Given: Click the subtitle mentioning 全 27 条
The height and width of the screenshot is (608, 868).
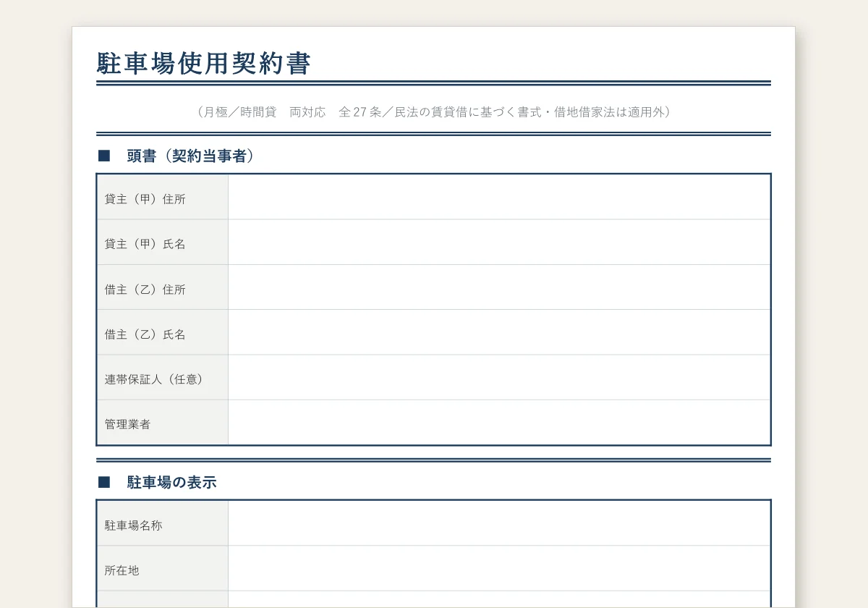Looking at the screenshot, I should [433, 111].
